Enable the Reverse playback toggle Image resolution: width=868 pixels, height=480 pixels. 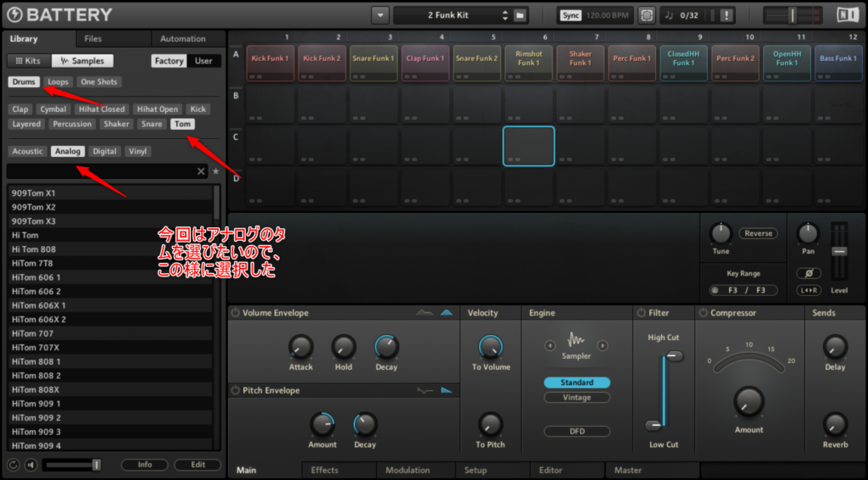click(758, 233)
